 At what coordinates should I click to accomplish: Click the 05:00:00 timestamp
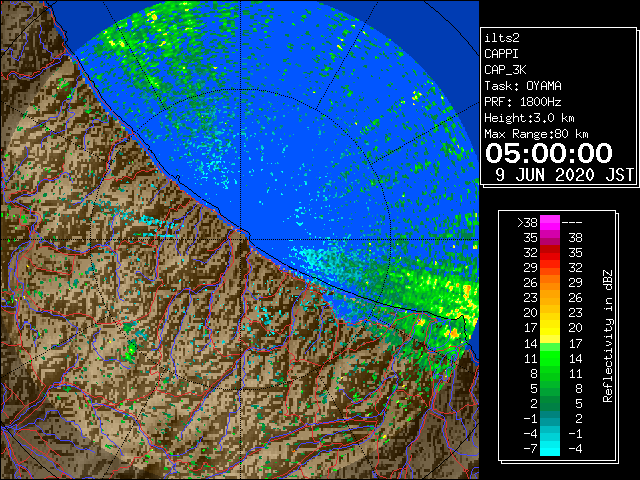(x=549, y=153)
